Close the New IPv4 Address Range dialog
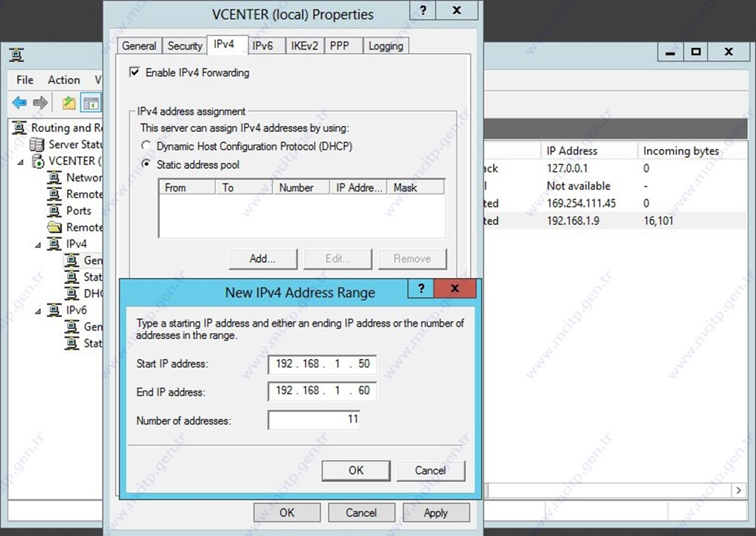The height and width of the screenshot is (536, 756). point(455,288)
